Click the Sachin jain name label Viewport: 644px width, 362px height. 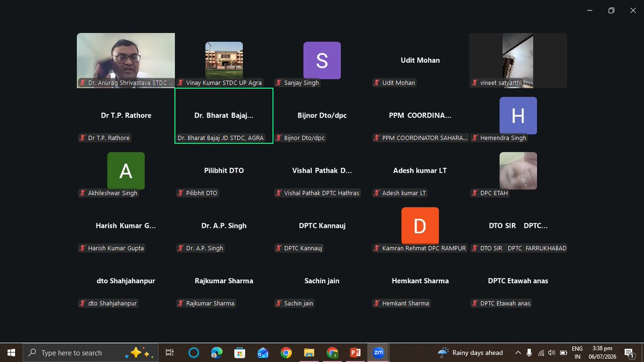pos(298,304)
